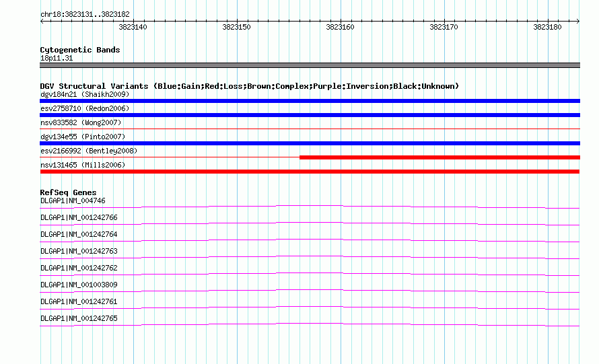
Task: Open transcript DLGAP1|NM_001242764
Action: click(79, 235)
